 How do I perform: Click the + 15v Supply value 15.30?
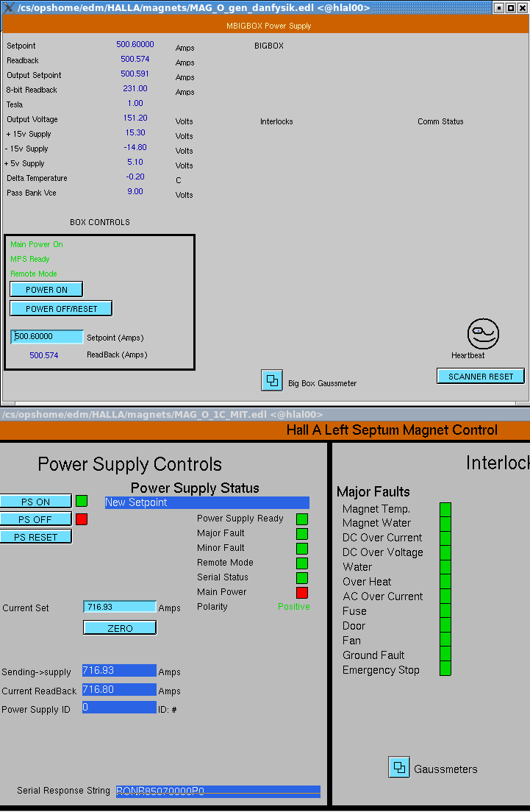[x=135, y=132]
